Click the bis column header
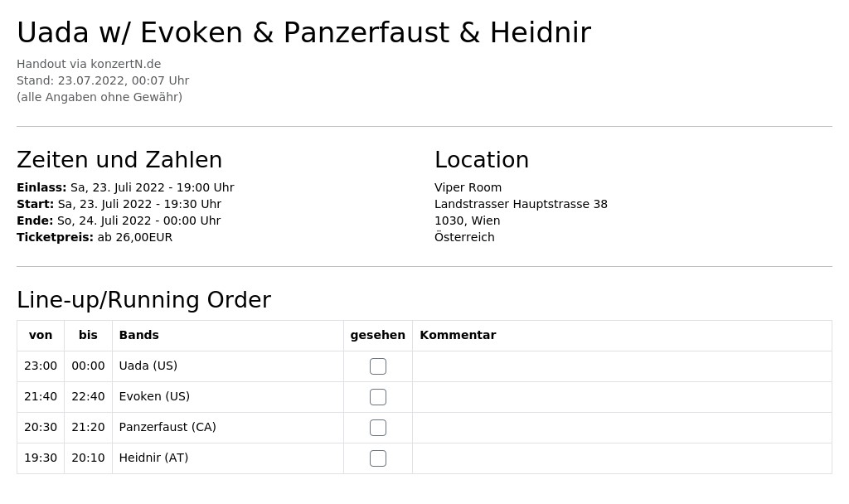Image resolution: width=849 pixels, height=504 pixels. pos(88,335)
